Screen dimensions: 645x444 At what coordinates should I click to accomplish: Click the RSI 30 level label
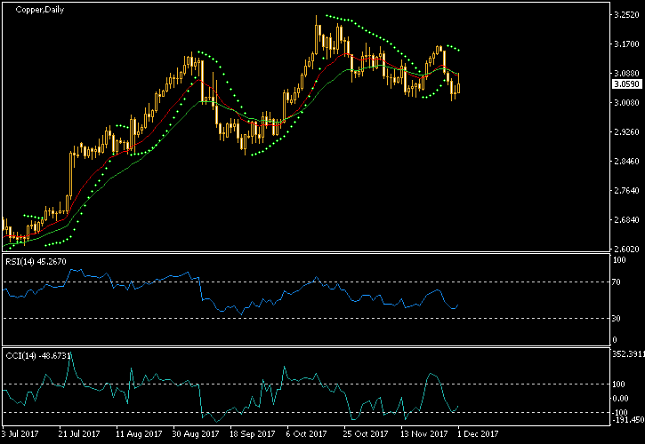tap(616, 318)
